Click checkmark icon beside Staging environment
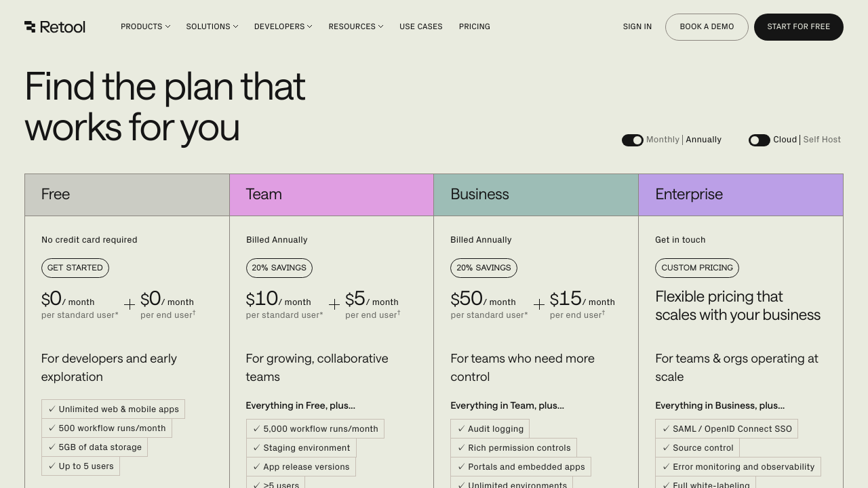The height and width of the screenshot is (488, 868). point(256,448)
